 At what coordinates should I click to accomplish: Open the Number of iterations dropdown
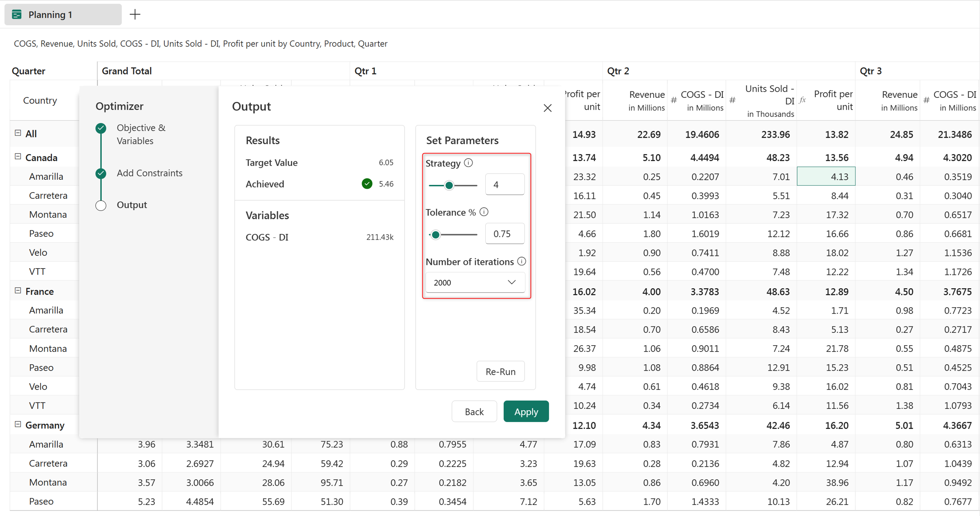coord(475,282)
